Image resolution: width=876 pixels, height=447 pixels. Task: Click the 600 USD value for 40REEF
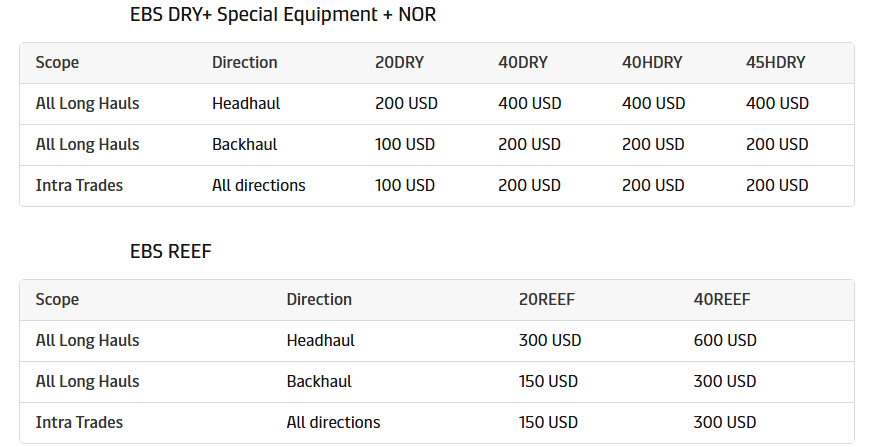click(725, 340)
